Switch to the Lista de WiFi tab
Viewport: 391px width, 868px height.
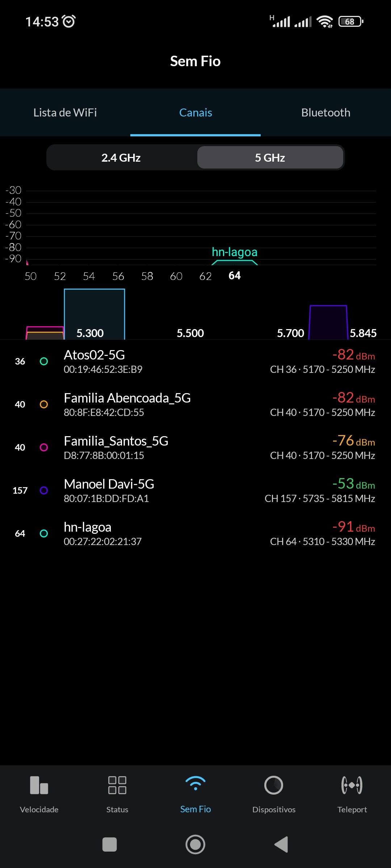click(x=65, y=112)
